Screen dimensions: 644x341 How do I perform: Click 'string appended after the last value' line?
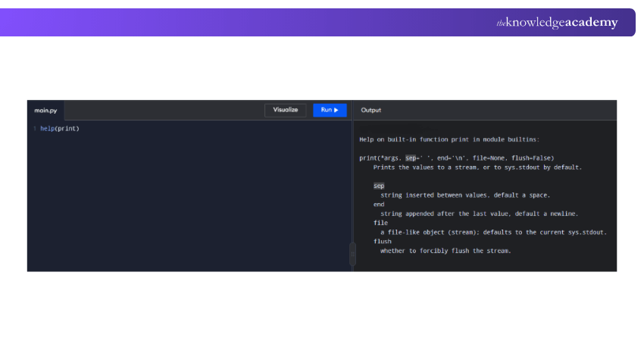click(x=480, y=214)
